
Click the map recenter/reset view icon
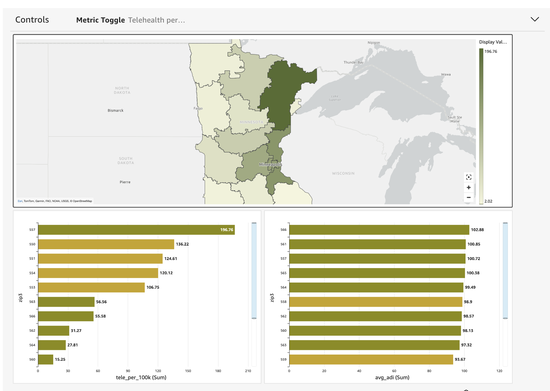click(x=469, y=177)
